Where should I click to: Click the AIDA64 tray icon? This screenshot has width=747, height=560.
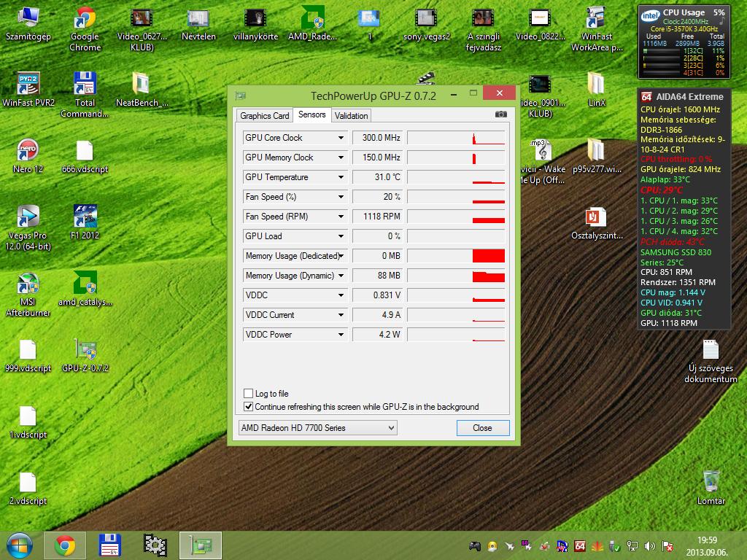click(579, 546)
